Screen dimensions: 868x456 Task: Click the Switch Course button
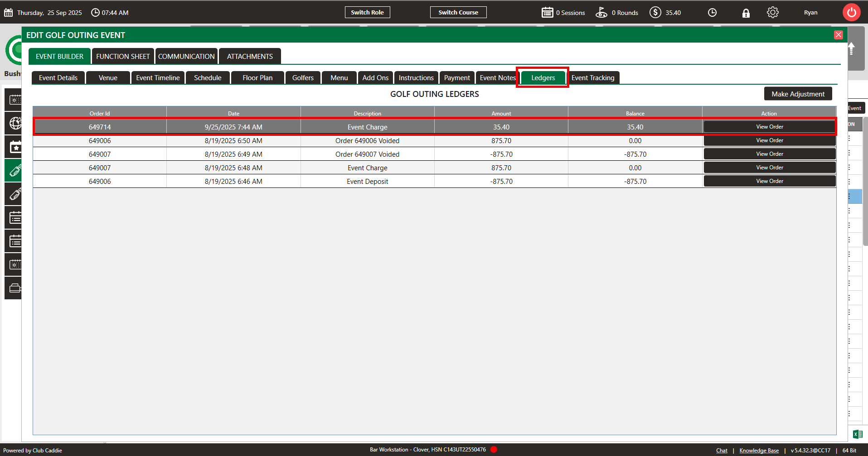[x=458, y=13]
